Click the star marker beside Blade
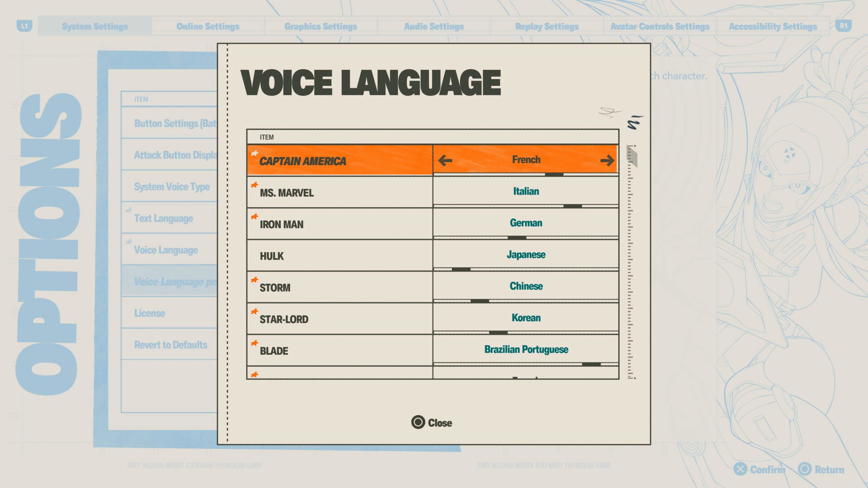 coord(254,343)
